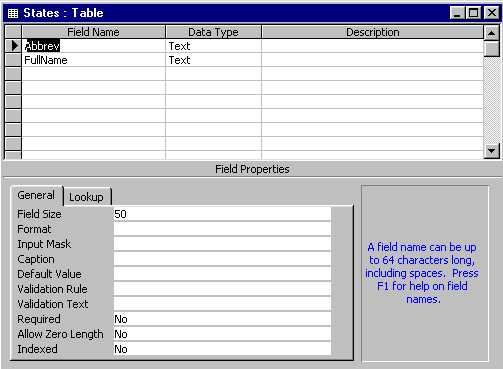This screenshot has width=503, height=369.
Task: Click the vertical scrollbar thumb
Action: pos(492,49)
